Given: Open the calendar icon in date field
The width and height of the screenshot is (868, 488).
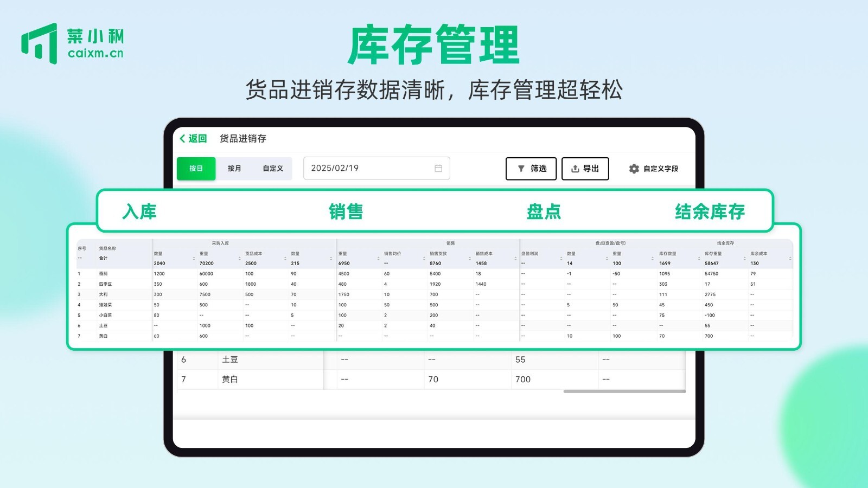Looking at the screenshot, I should point(438,169).
